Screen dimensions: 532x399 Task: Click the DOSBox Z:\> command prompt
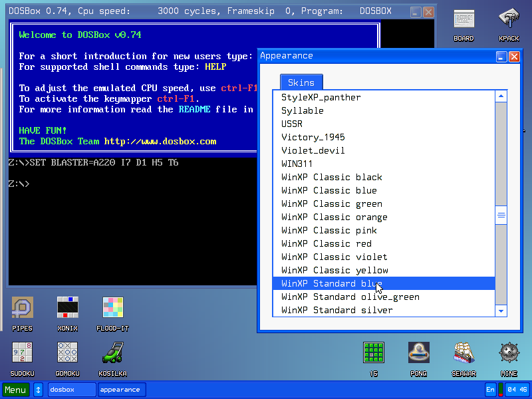tap(19, 184)
